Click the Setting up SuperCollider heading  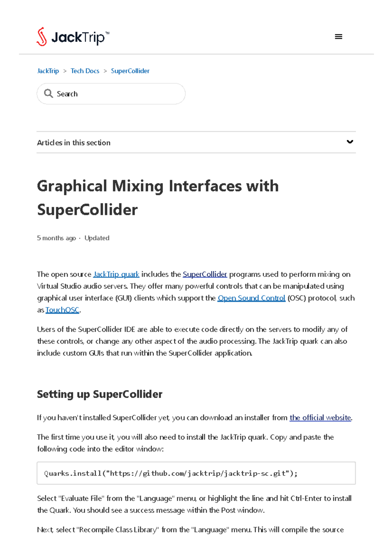coord(100,394)
